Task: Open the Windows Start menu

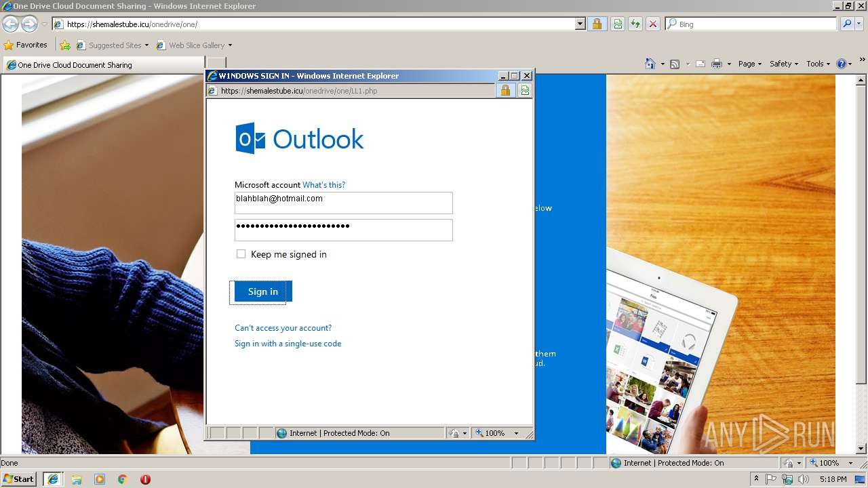Action: [19, 479]
